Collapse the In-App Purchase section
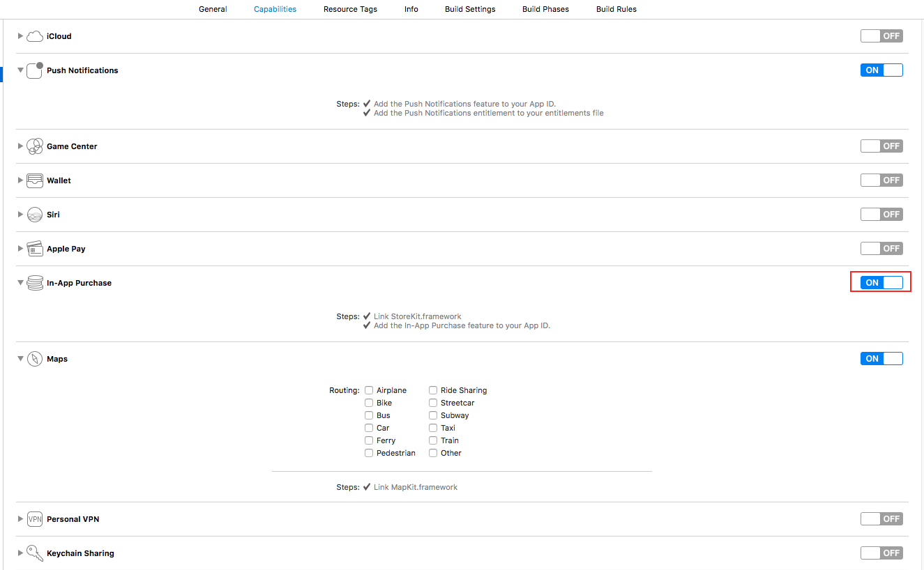The width and height of the screenshot is (924, 570). click(x=20, y=283)
